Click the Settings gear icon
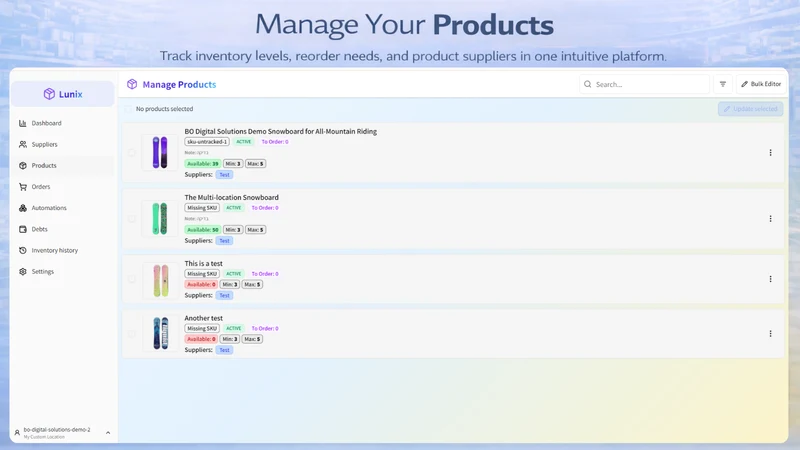 [22, 271]
